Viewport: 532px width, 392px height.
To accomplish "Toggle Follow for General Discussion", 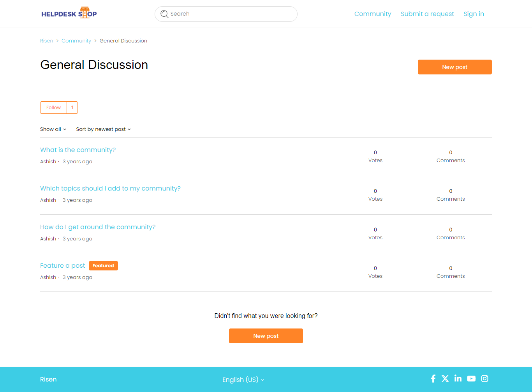I will [x=54, y=108].
